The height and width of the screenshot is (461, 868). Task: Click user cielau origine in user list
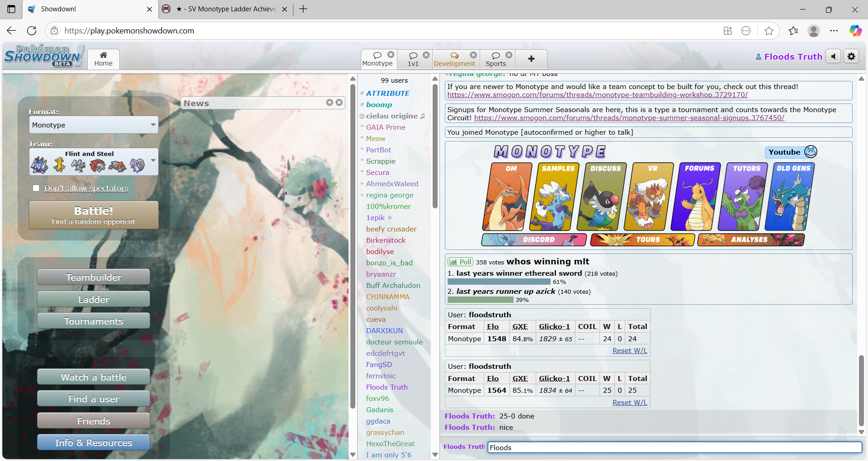(392, 116)
